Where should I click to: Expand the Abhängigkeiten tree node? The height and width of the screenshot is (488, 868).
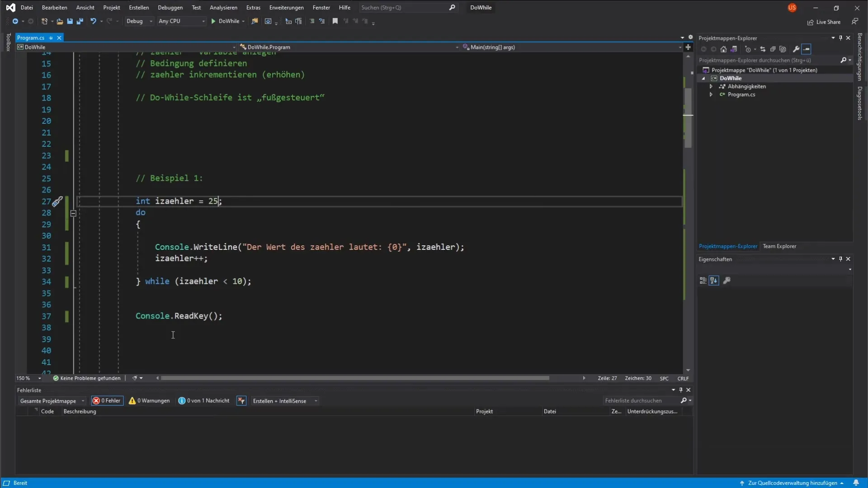(x=711, y=86)
